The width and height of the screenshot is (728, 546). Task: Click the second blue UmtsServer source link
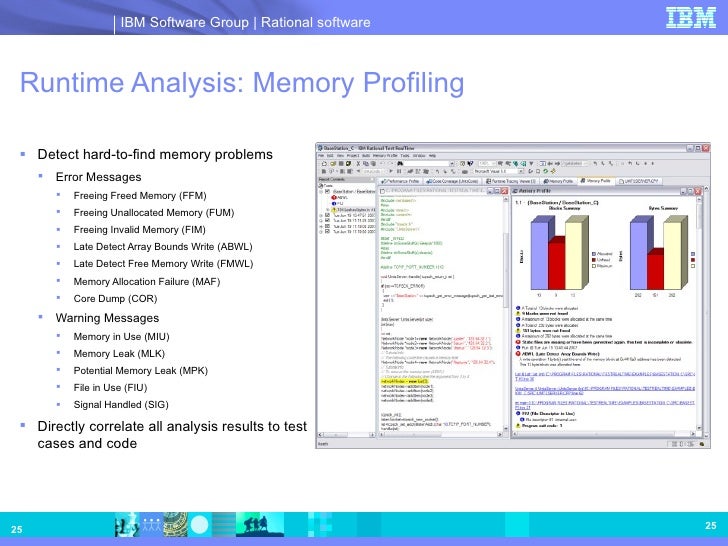tap(605, 390)
